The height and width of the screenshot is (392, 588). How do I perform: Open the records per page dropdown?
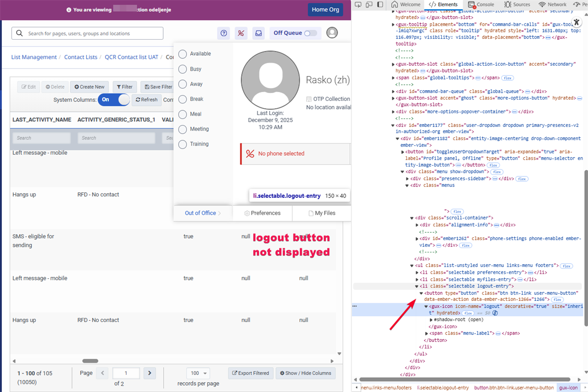click(198, 373)
